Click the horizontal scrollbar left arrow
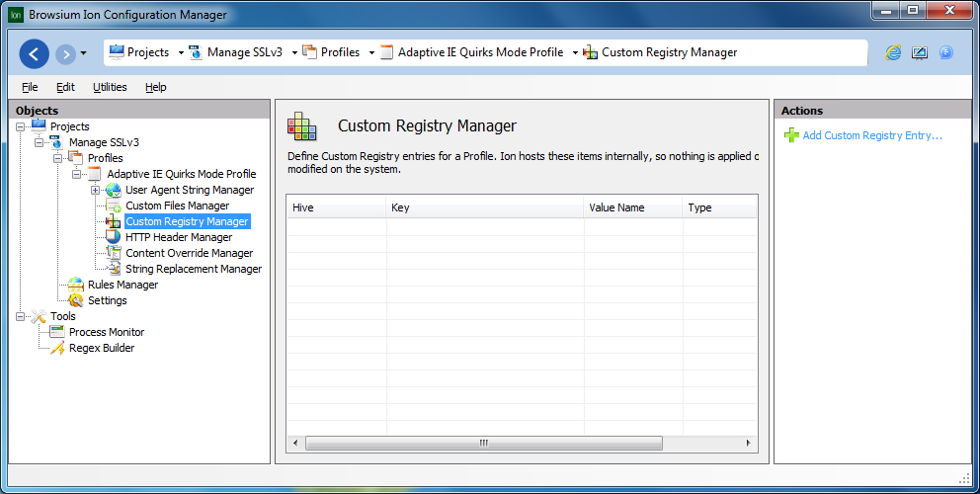Screen dimensions: 980x494 point(295,444)
